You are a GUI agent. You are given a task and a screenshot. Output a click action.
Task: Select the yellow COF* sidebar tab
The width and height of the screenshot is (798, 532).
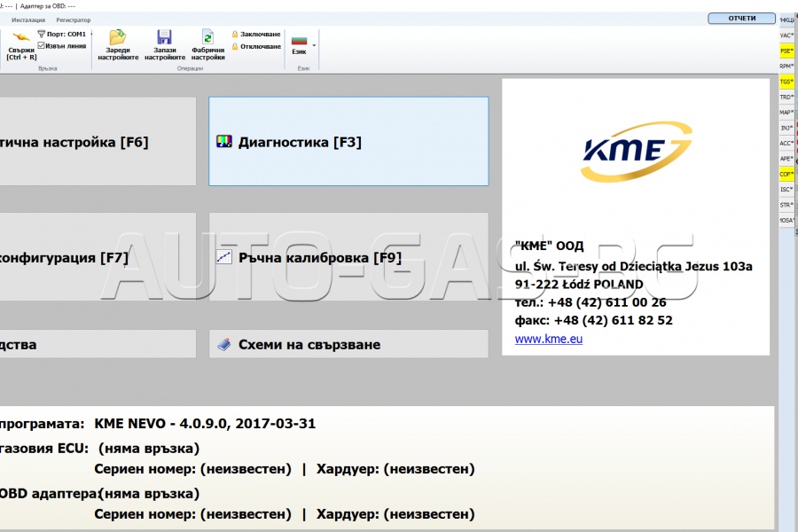pyautogui.click(x=786, y=174)
